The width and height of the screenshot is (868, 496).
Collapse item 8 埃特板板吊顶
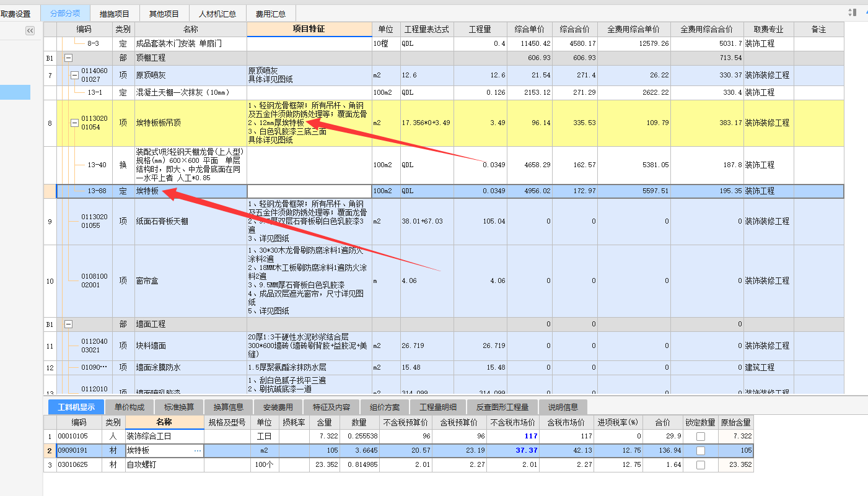(x=75, y=123)
